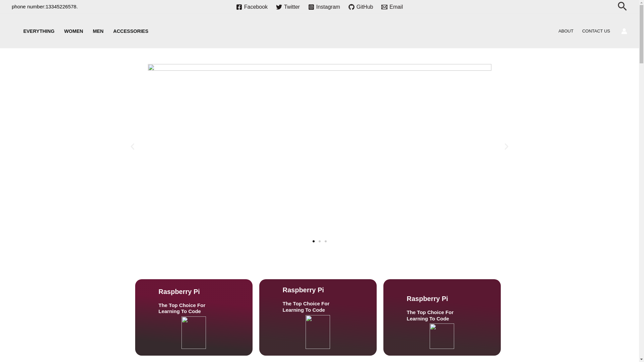Advance to next carousel slide arrow
Viewport: 644px width, 362px height.
pos(506,146)
